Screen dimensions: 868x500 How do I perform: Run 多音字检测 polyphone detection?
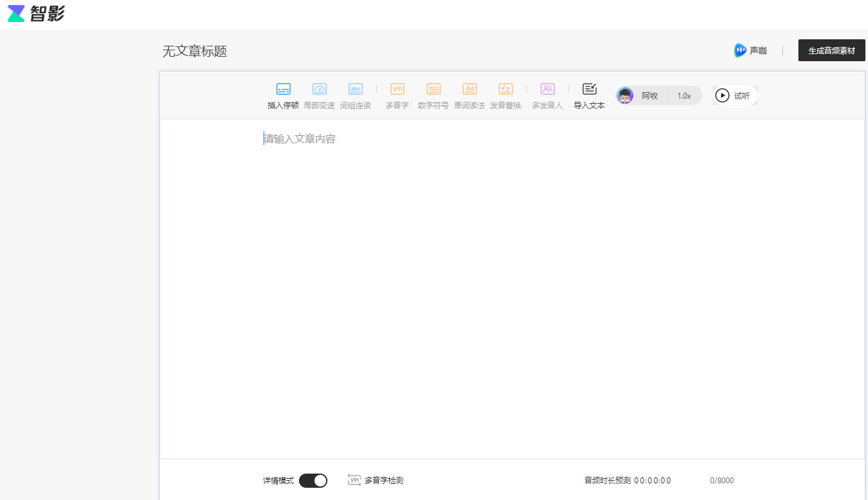click(x=376, y=480)
